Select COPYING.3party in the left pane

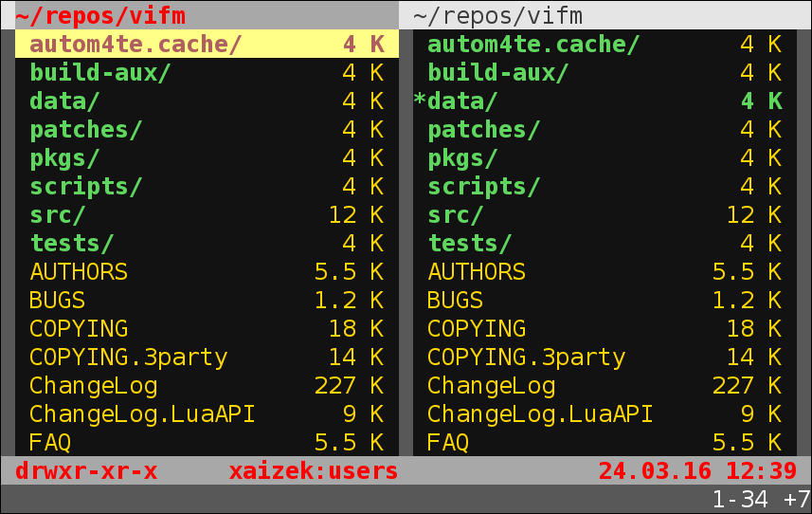[207, 357]
